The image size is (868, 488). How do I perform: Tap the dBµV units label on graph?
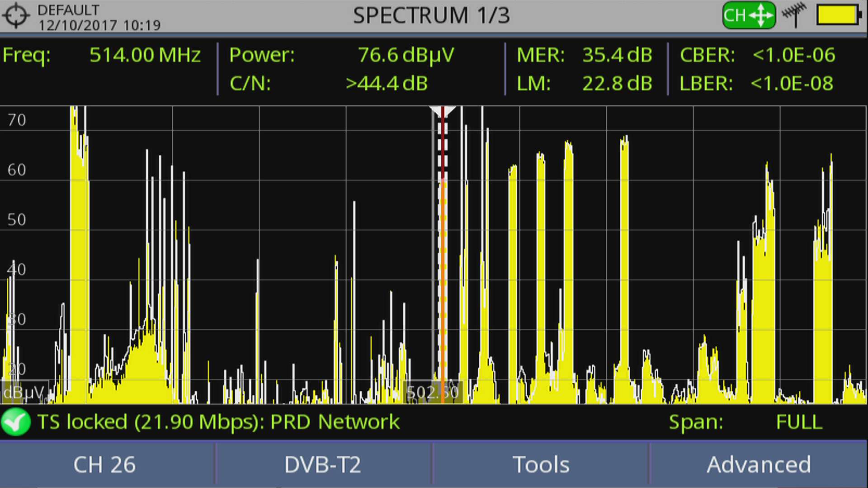pyautogui.click(x=24, y=392)
